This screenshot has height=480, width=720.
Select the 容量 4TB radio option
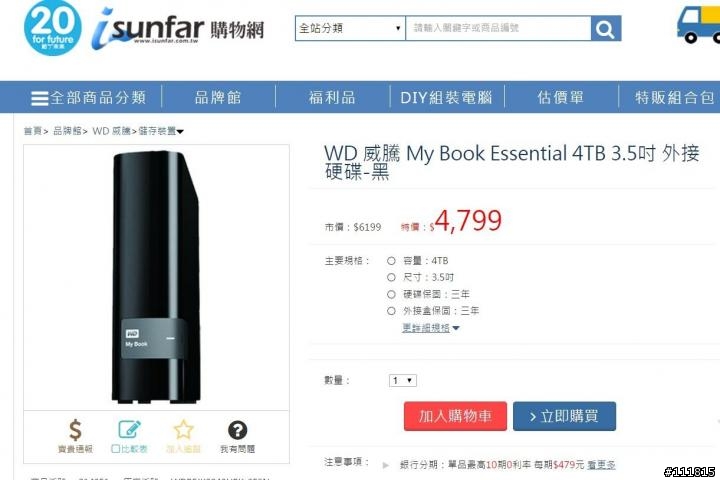tap(391, 261)
